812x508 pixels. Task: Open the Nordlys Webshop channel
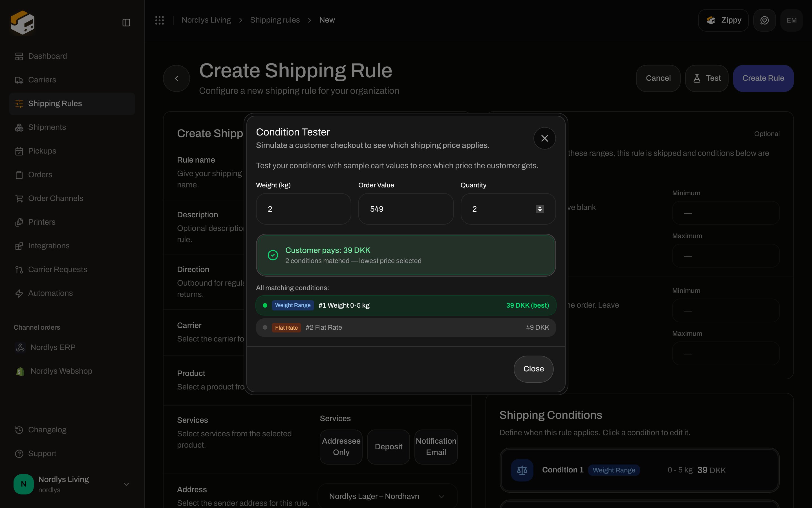[72, 371]
